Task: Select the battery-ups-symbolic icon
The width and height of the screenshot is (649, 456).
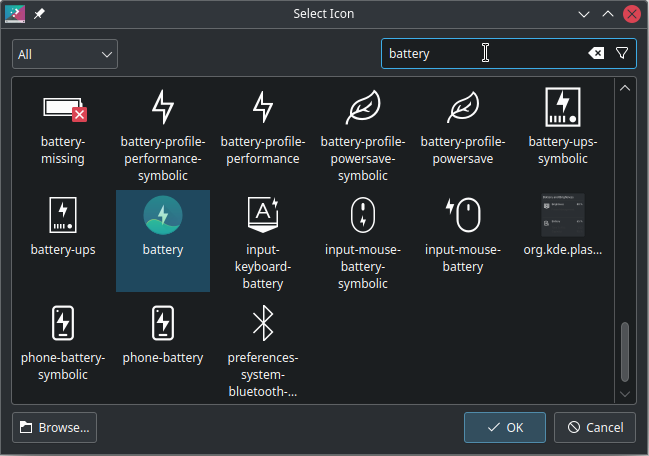Action: click(x=563, y=107)
